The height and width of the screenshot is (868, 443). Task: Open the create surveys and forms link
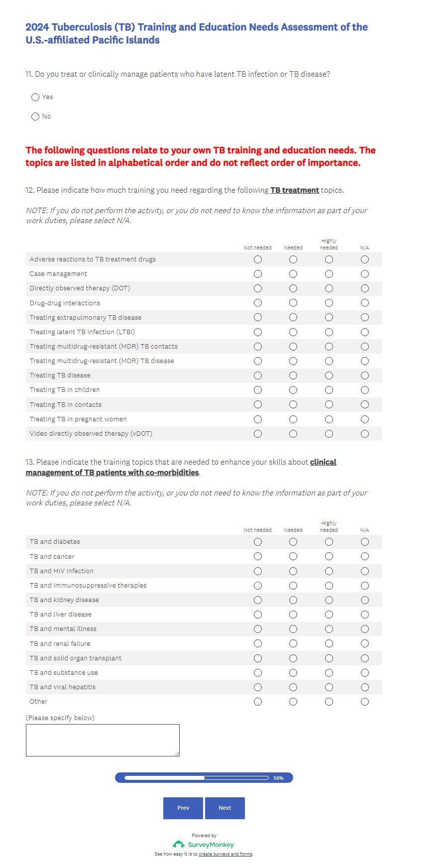[225, 854]
